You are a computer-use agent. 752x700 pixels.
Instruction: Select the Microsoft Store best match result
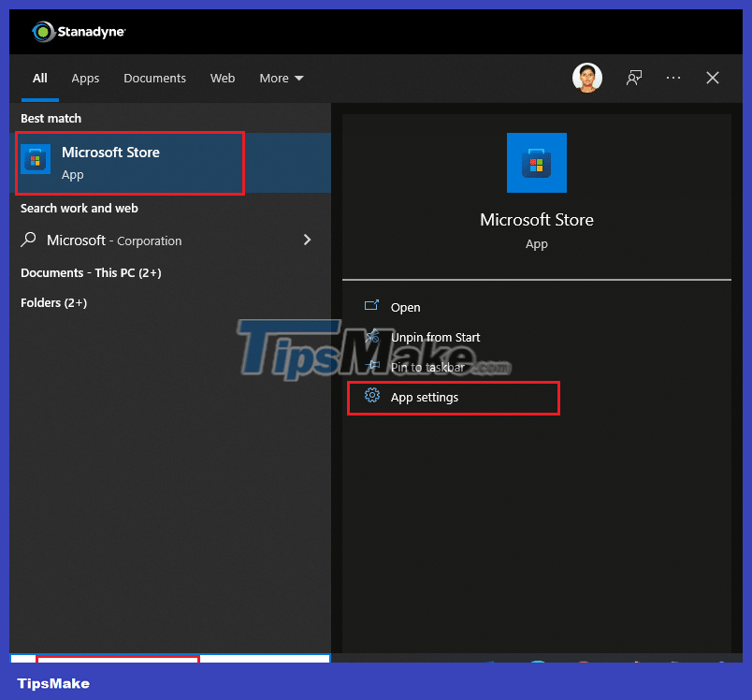coord(129,163)
